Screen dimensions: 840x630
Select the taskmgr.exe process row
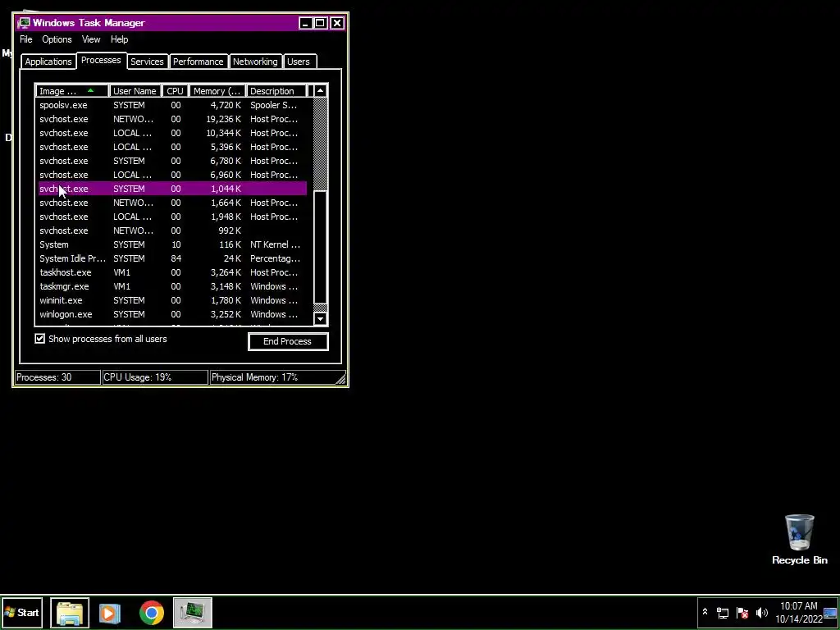click(x=171, y=286)
